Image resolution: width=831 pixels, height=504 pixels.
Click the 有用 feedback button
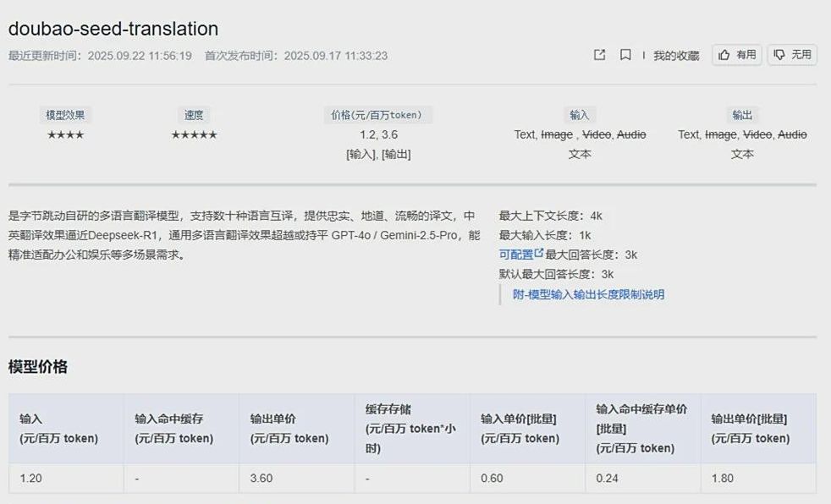coord(737,54)
